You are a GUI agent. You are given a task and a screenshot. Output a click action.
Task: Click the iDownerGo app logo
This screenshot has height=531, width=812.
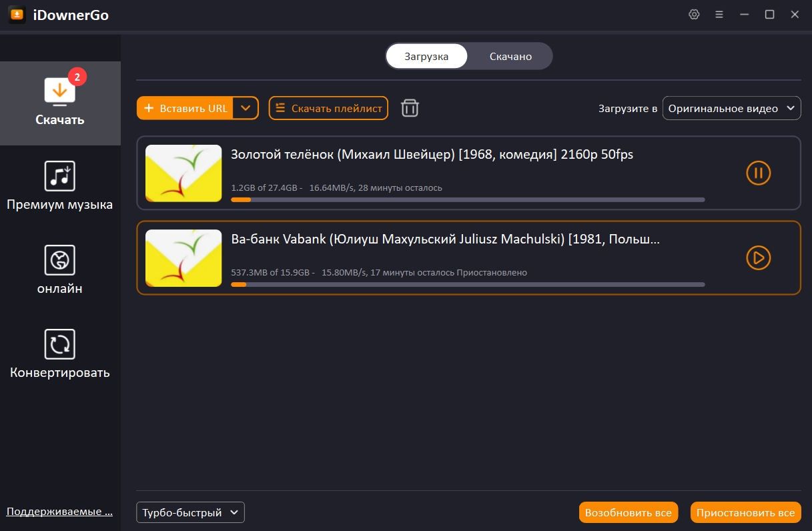[17, 15]
